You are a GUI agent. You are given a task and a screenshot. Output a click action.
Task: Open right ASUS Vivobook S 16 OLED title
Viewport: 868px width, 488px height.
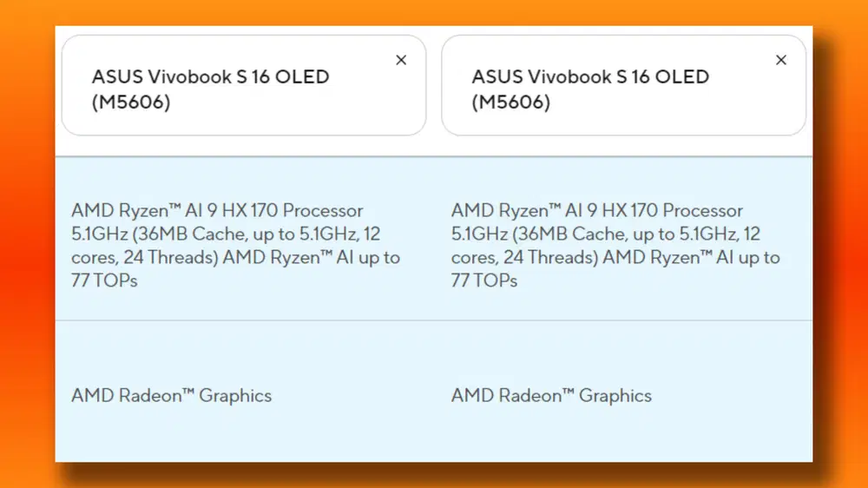(590, 76)
